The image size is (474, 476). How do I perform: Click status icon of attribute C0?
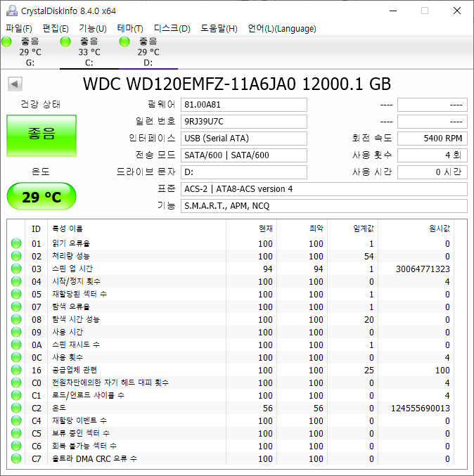(16, 382)
